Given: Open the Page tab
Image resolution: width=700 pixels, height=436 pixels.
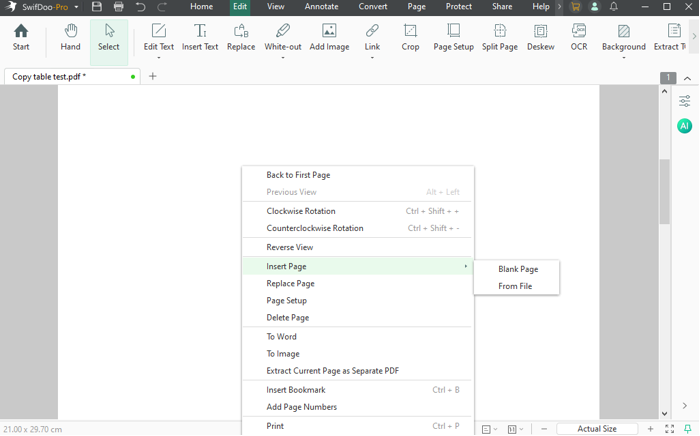Looking at the screenshot, I should (x=416, y=7).
